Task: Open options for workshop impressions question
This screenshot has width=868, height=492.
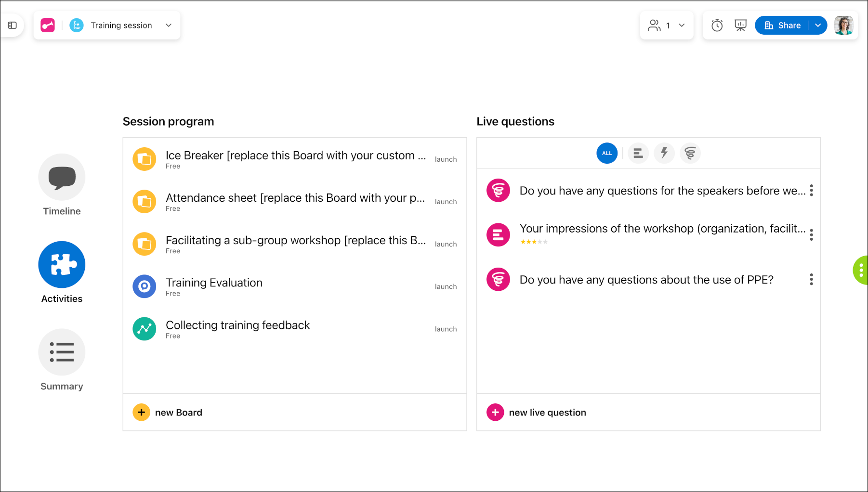Action: (812, 235)
